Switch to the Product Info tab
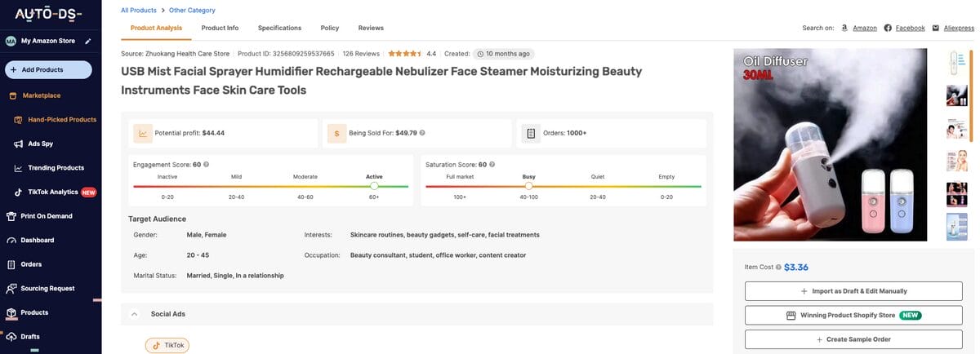 tap(220, 28)
